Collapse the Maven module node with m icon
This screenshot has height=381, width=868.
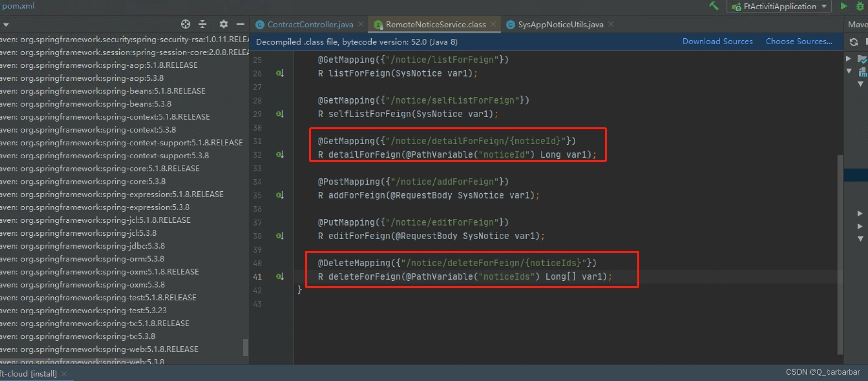point(849,71)
